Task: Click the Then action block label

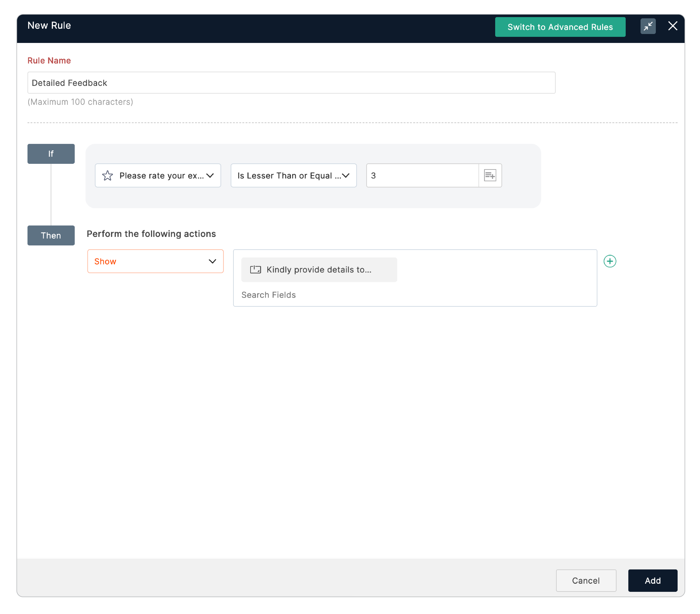Action: tap(51, 235)
